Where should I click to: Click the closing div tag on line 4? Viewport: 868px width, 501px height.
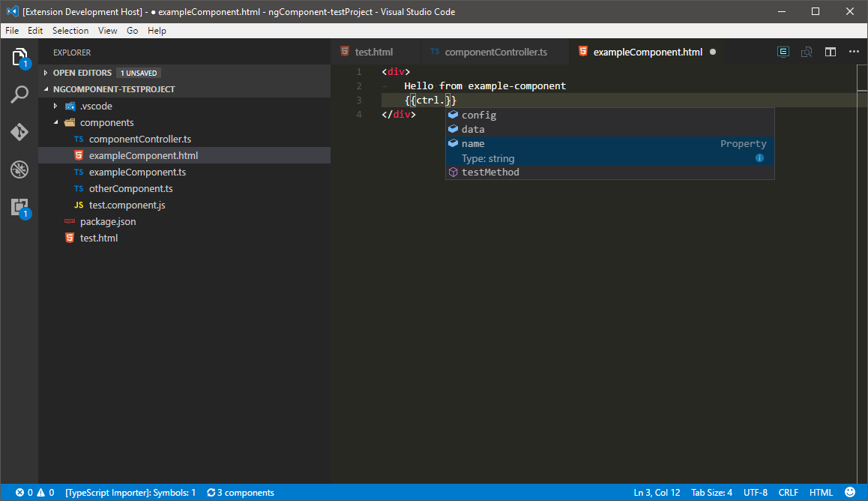(x=399, y=115)
